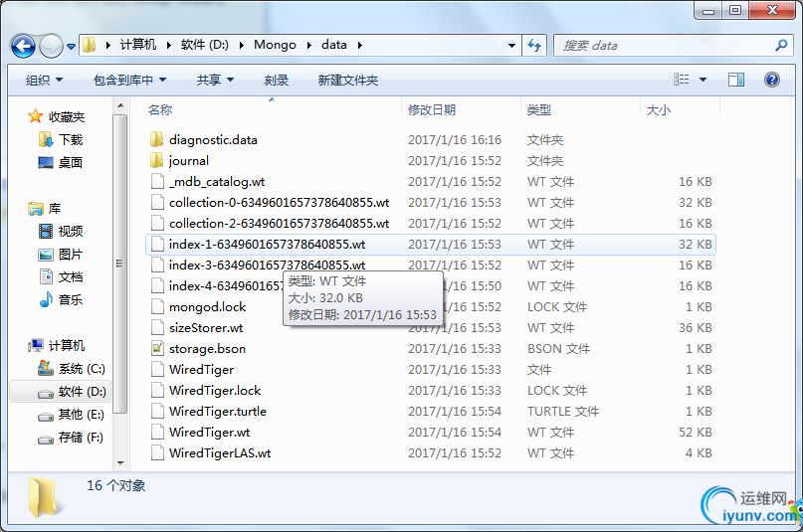Open drive 存储 (F:) in navigation pane
This screenshot has width=803, height=532.
pos(81,438)
